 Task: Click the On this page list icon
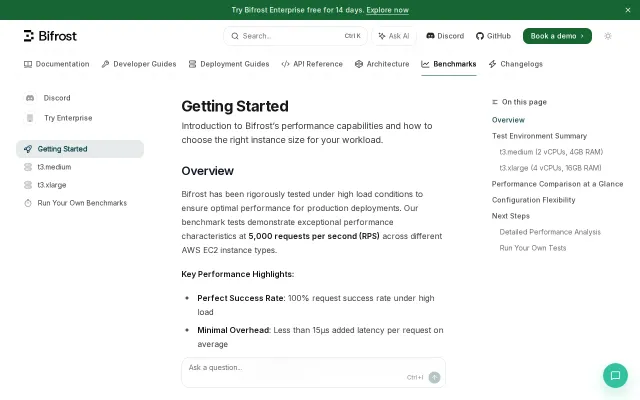pyautogui.click(x=495, y=102)
